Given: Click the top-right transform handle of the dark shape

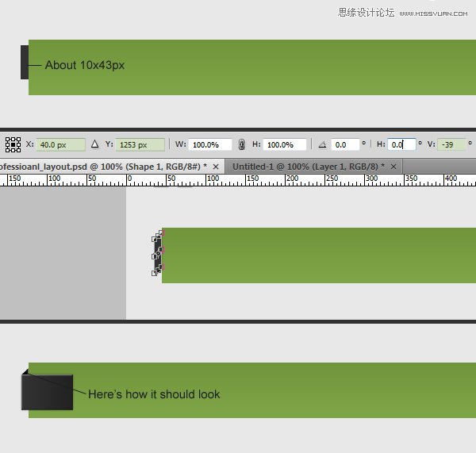Looking at the screenshot, I should click(162, 233).
